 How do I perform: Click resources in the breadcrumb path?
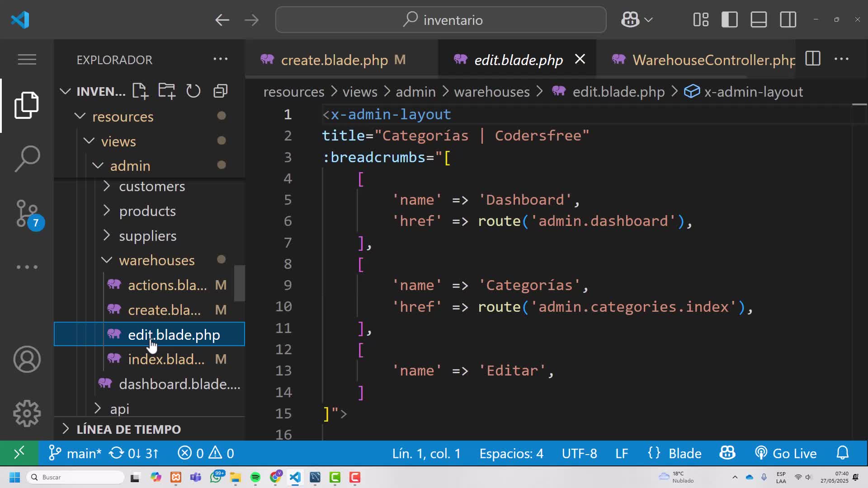pos(294,92)
